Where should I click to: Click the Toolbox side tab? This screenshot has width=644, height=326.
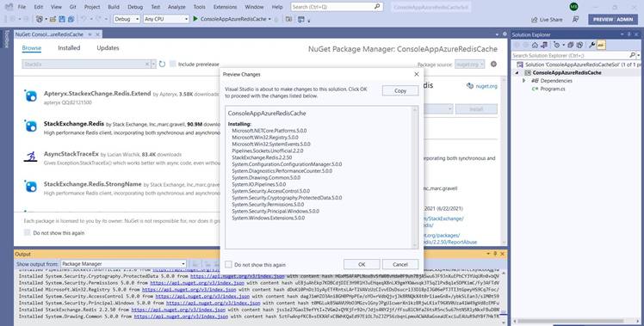6,39
